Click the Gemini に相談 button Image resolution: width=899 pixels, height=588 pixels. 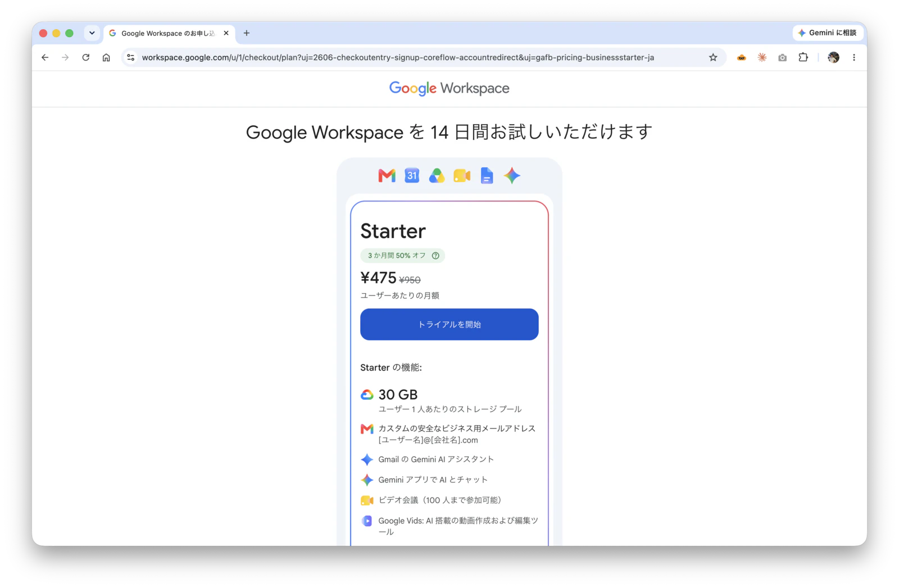[828, 33]
